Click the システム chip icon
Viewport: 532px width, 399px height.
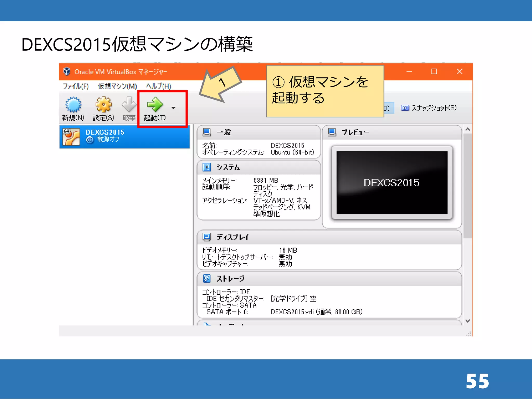pos(207,167)
